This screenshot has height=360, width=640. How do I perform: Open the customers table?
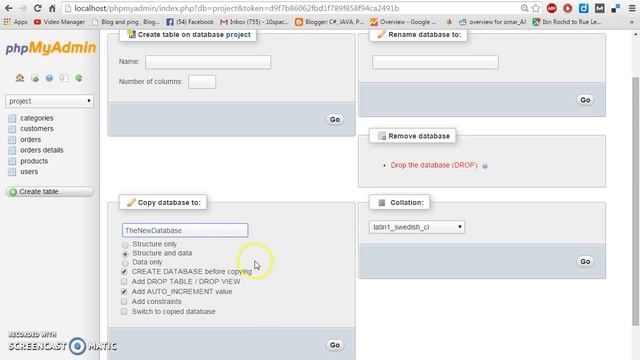37,129
